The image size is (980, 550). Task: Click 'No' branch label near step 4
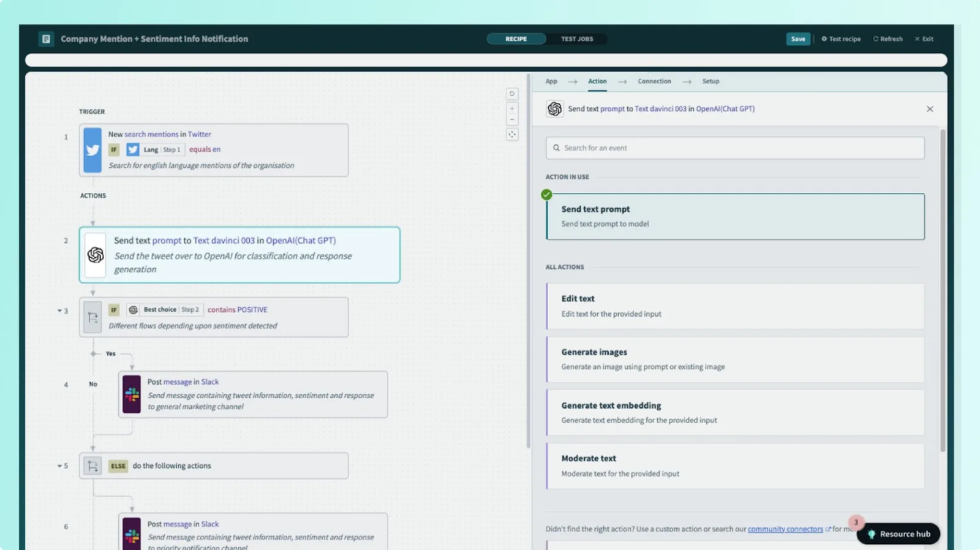click(x=93, y=384)
